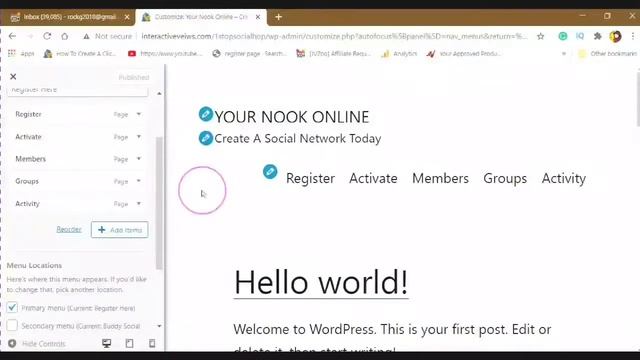The width and height of the screenshot is (640, 360).
Task: Close the Customize Your Nook tab
Action: [x=258, y=17]
